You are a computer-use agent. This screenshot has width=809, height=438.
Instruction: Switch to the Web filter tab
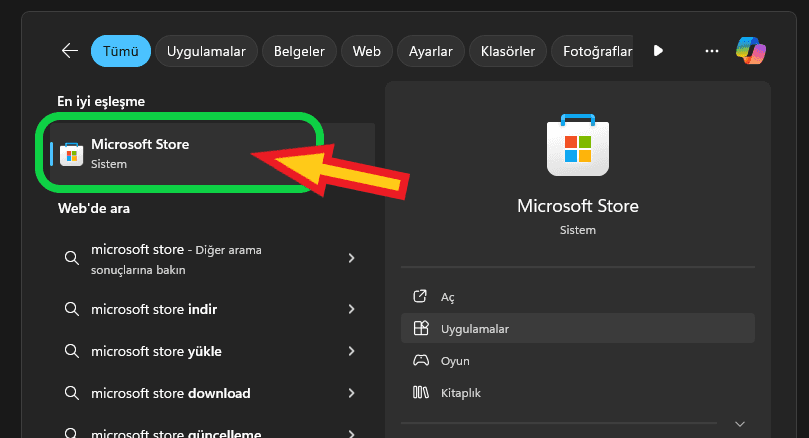tap(367, 51)
